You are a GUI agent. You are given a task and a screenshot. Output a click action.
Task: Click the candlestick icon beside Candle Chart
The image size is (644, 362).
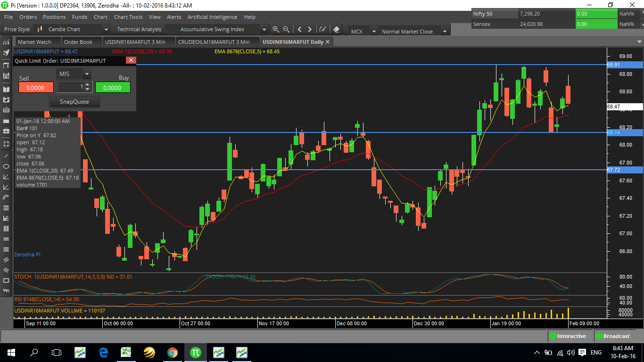[x=40, y=29]
